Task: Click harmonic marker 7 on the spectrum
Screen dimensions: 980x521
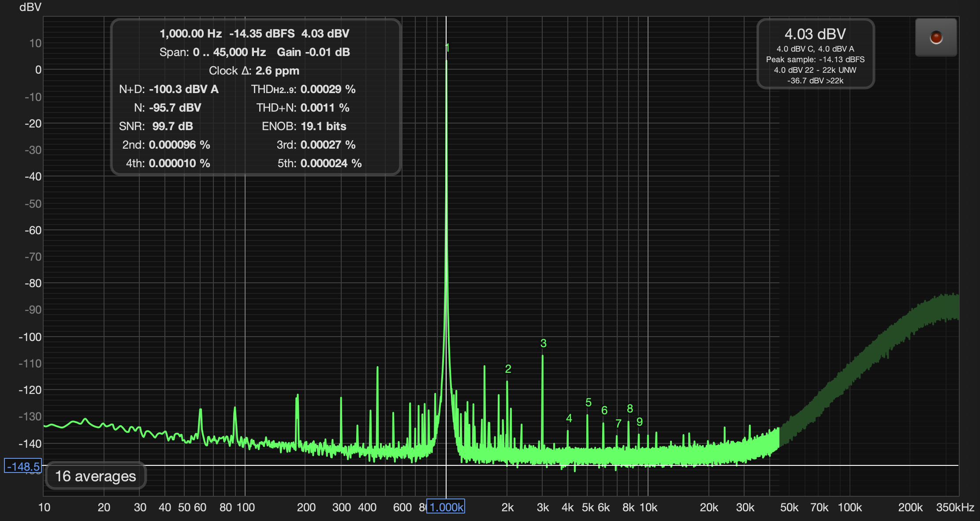Action: pos(618,424)
